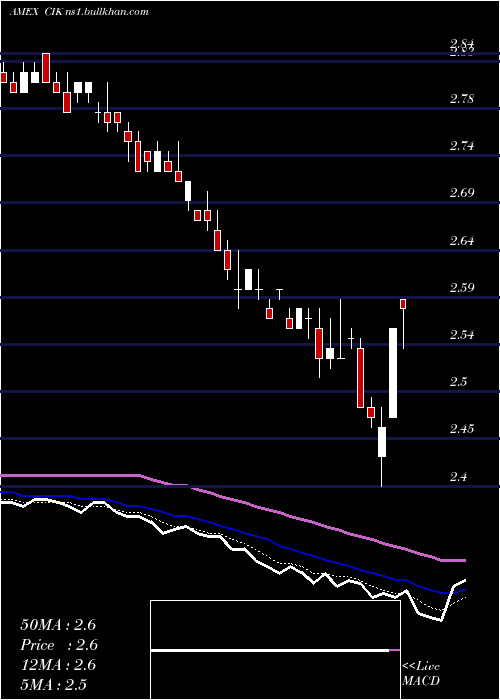Image resolution: width=500 pixels, height=700 pixels.
Task: Click the 2.4 price axis label
Action: [458, 477]
